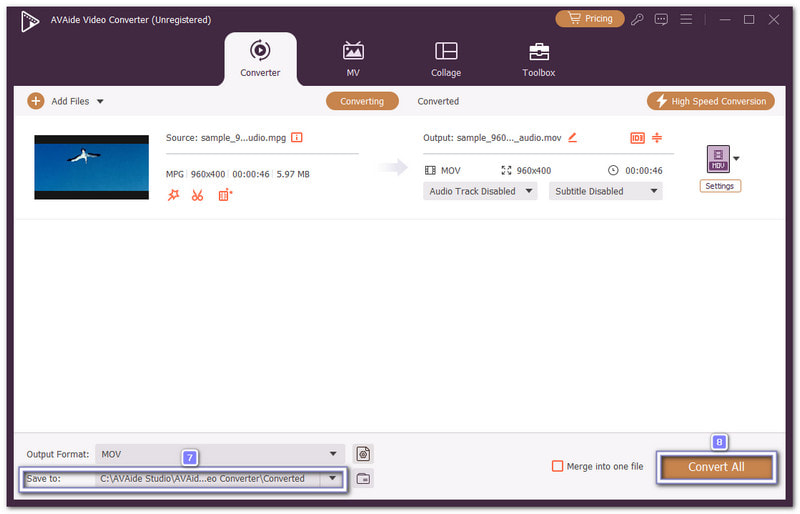
Task: Open the output folder icon
Action: point(363,479)
